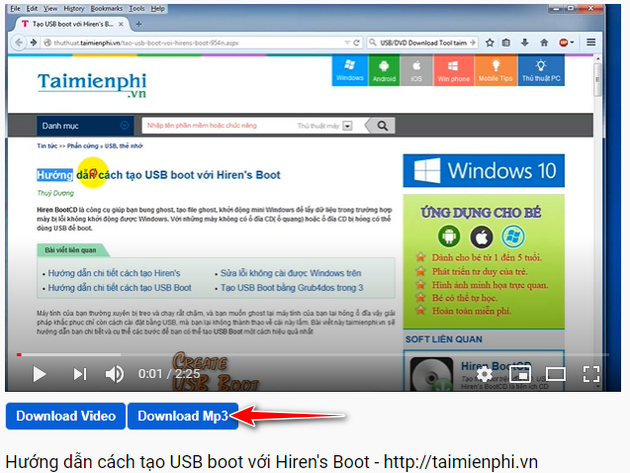The width and height of the screenshot is (630, 473).
Task: Open video settings gear
Action: point(484,374)
